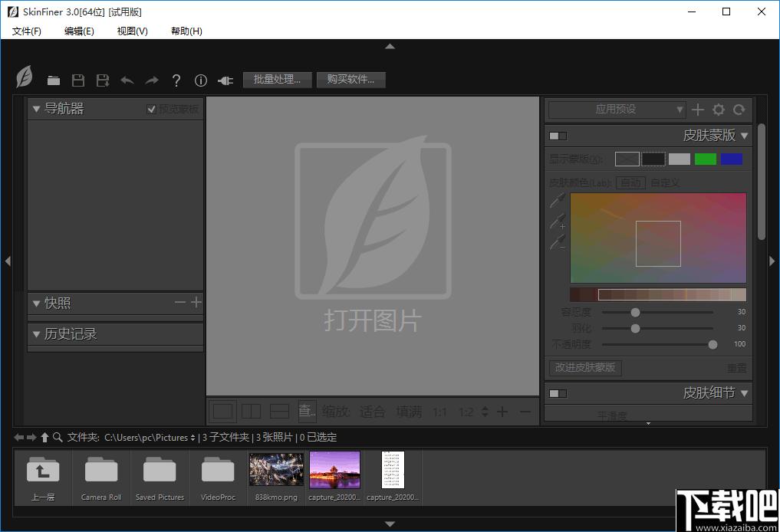Zoom in with the plus icon below canvas
Screen dimensions: 780x532
click(x=502, y=411)
